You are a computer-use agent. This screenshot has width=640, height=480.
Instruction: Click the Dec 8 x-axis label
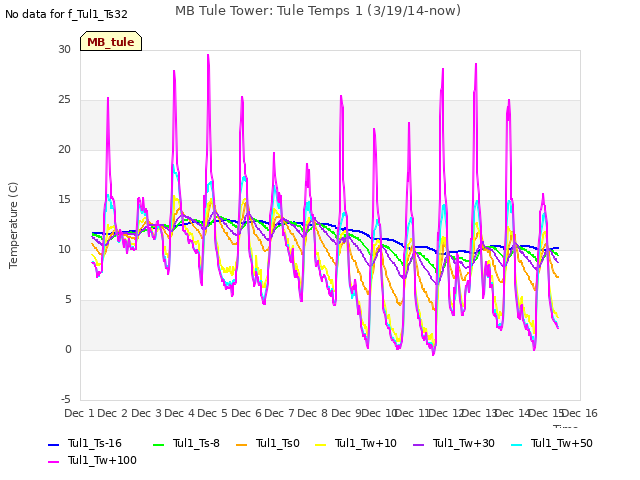click(312, 413)
